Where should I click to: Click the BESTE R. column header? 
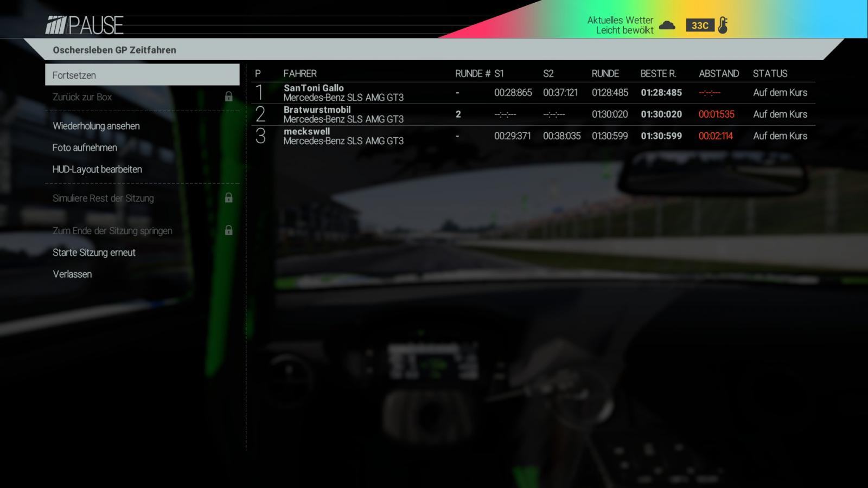pyautogui.click(x=658, y=74)
